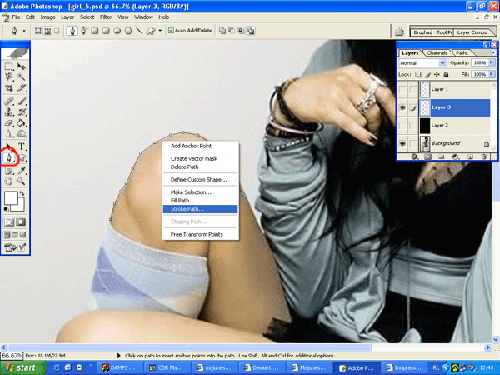Image resolution: width=500 pixels, height=375 pixels.
Task: Click the create new layer icon
Action: [470, 156]
